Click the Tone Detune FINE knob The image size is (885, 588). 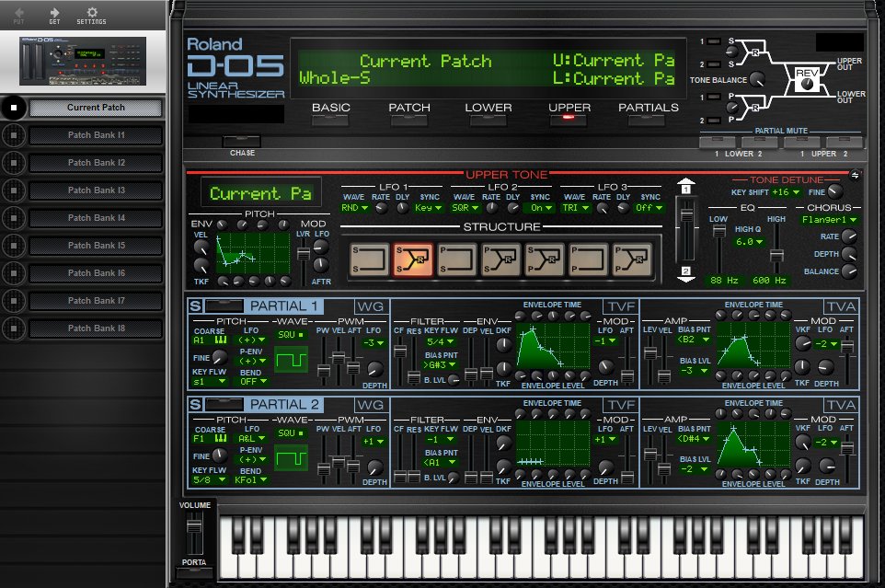point(835,191)
